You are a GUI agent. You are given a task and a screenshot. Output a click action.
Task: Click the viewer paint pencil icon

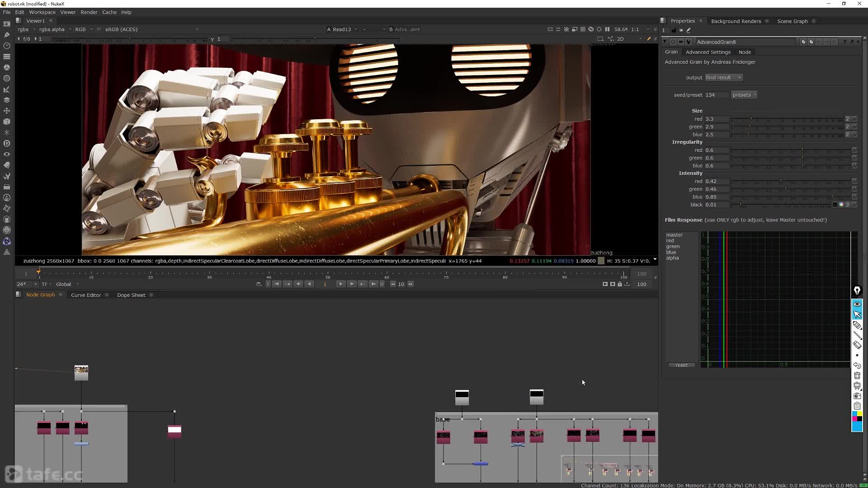click(x=649, y=39)
